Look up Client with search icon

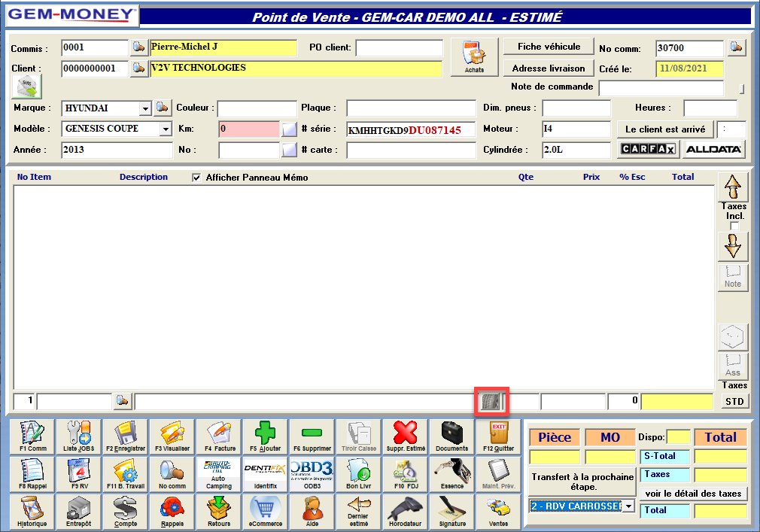[x=138, y=68]
